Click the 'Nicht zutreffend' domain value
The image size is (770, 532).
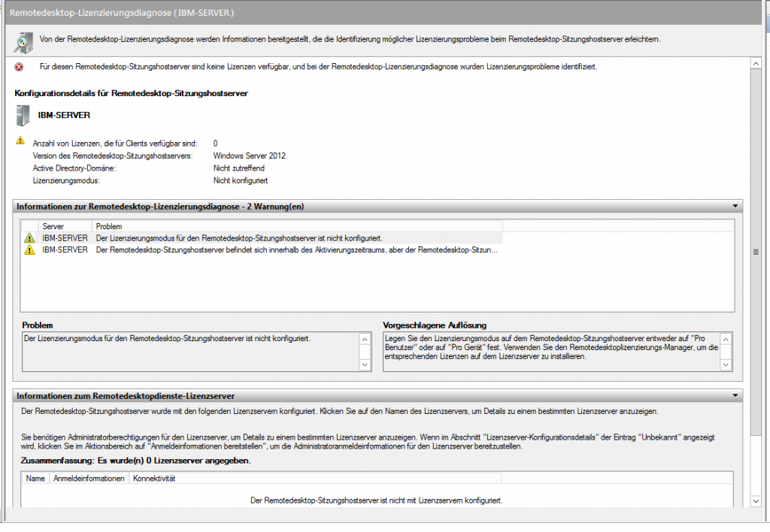(x=238, y=168)
